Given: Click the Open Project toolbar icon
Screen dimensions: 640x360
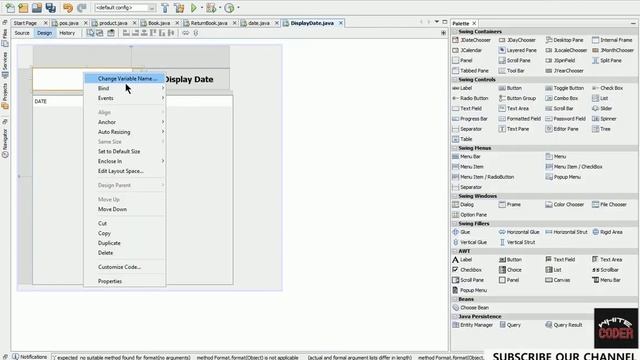Looking at the screenshot, I should coord(37,7).
